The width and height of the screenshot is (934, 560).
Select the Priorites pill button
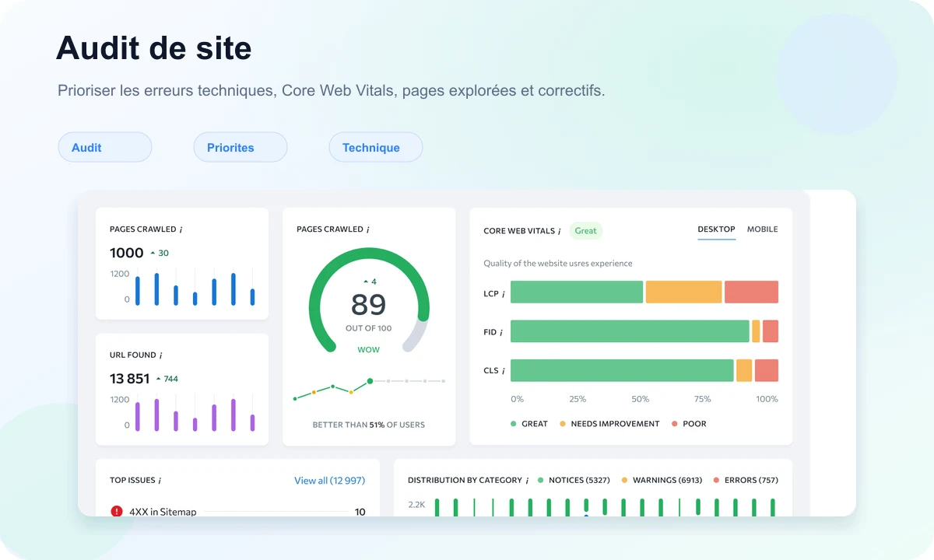pyautogui.click(x=241, y=147)
